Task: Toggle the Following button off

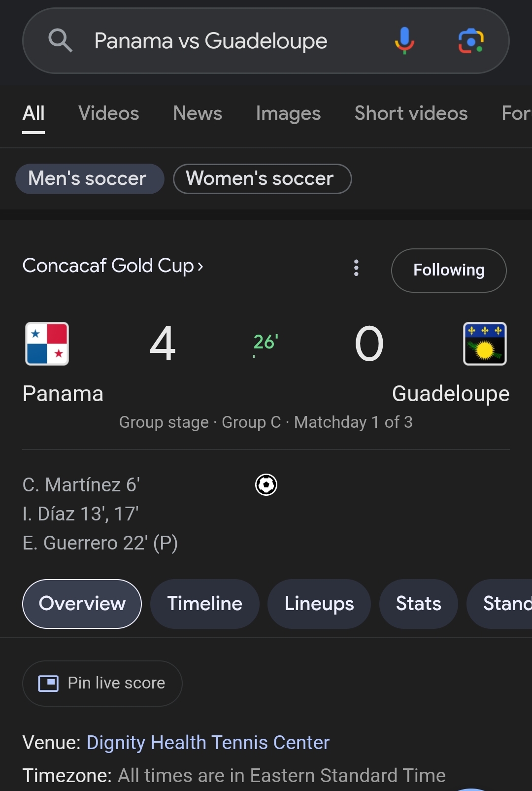Action: 449,271
